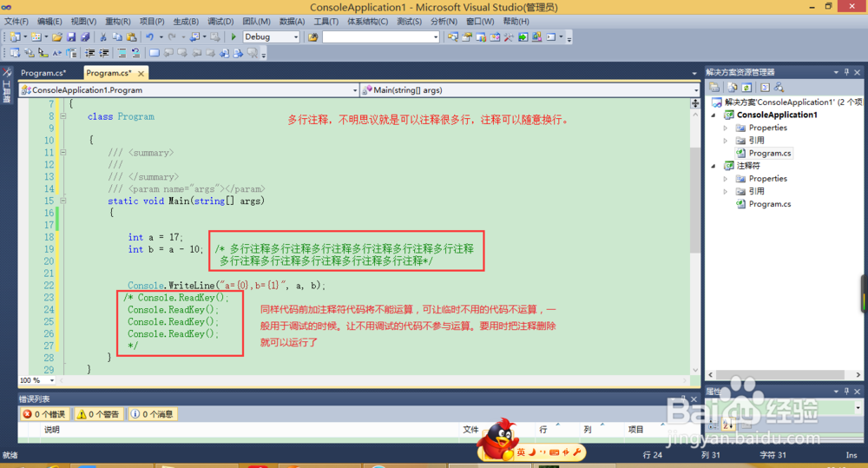Open the 调试(D) menu
Screen dimensions: 868x468
(220, 21)
